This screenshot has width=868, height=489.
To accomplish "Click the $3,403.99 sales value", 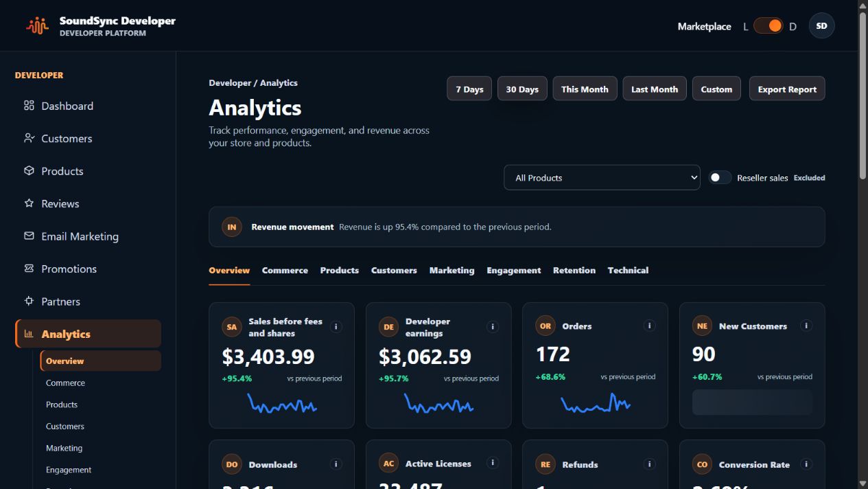I will (268, 357).
